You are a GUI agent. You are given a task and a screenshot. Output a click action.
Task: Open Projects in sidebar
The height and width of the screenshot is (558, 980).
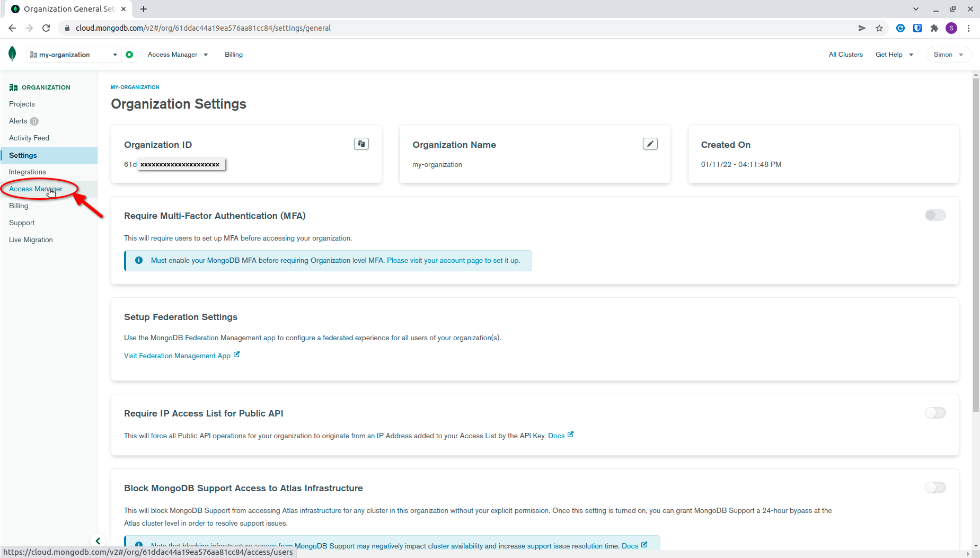click(x=22, y=104)
